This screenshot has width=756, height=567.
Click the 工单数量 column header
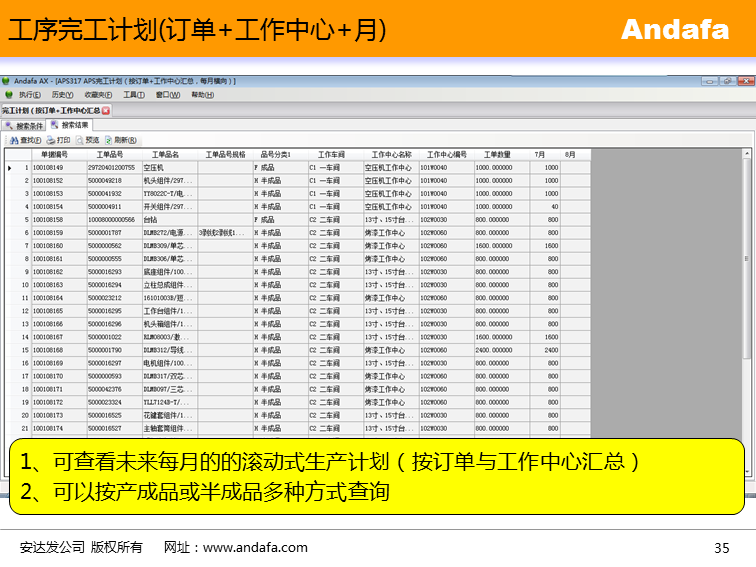(x=498, y=155)
